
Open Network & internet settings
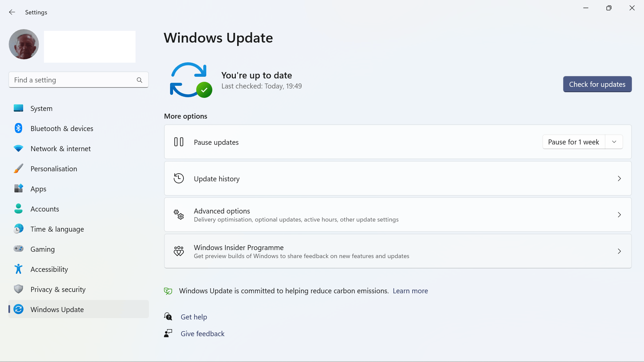click(x=60, y=149)
